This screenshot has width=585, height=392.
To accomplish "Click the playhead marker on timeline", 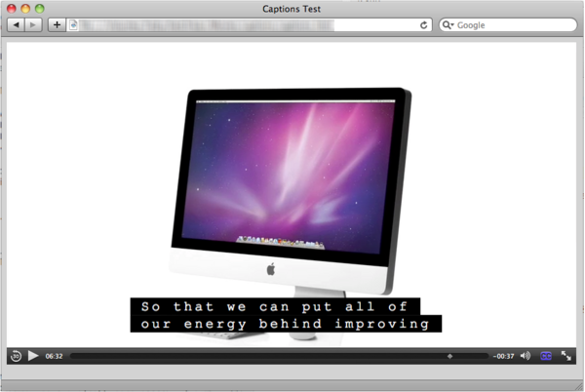I will 449,356.
